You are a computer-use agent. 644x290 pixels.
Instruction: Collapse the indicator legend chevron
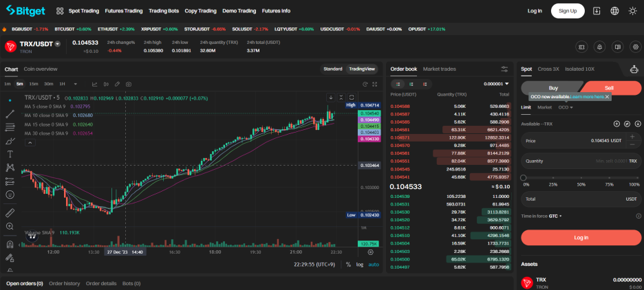tap(31, 143)
